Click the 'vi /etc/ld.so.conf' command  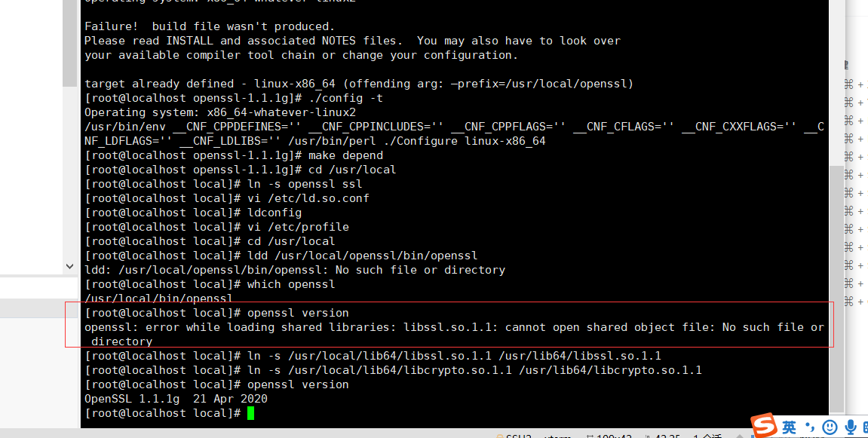(308, 198)
